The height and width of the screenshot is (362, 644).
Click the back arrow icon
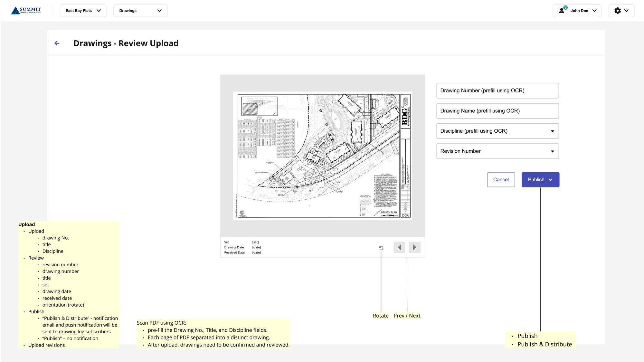pos(57,43)
